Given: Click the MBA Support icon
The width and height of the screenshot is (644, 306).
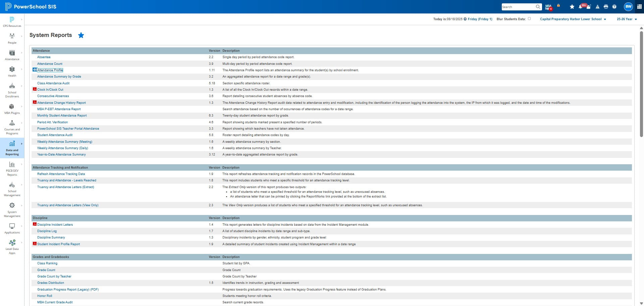Looking at the screenshot, I should [x=548, y=7].
